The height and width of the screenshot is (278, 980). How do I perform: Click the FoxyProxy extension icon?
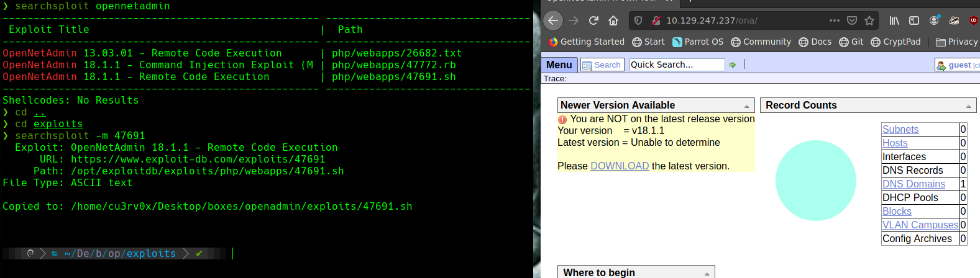(x=954, y=20)
